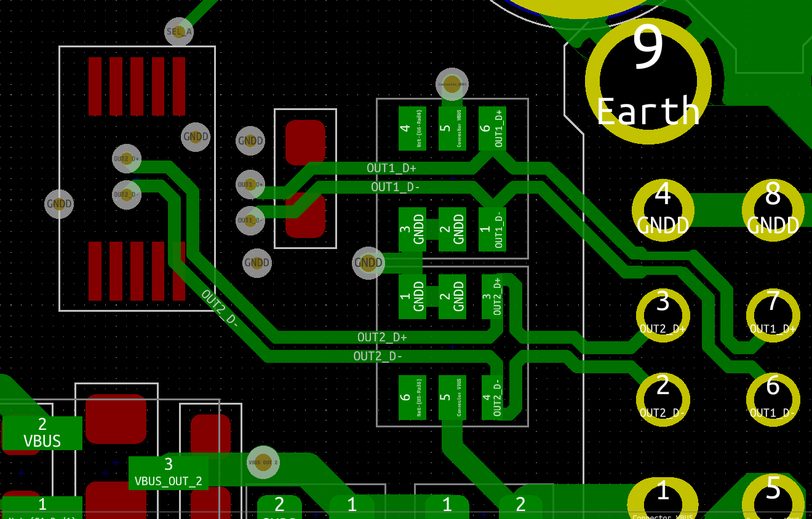Select SMD pad 3 labeled GNDD
This screenshot has width=812, height=519.
pyautogui.click(x=412, y=229)
